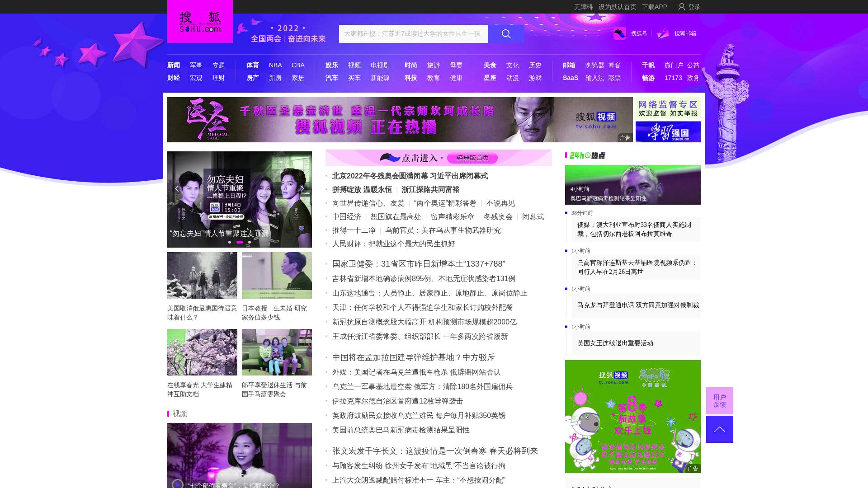
Task: Open the 星座 channel
Action: (x=490, y=78)
